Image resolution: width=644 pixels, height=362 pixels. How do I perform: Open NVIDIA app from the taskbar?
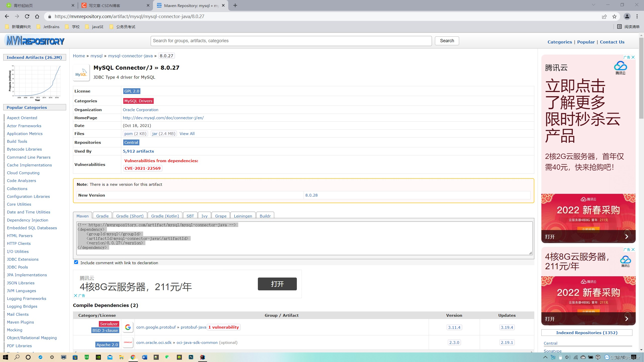point(98,357)
